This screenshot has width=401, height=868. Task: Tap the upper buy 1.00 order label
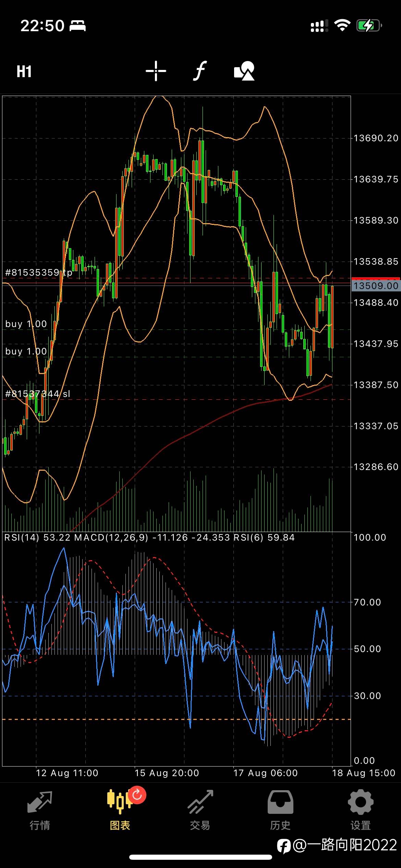(26, 324)
